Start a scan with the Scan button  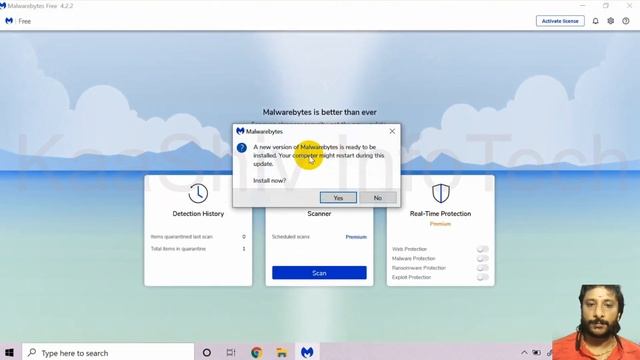click(319, 273)
